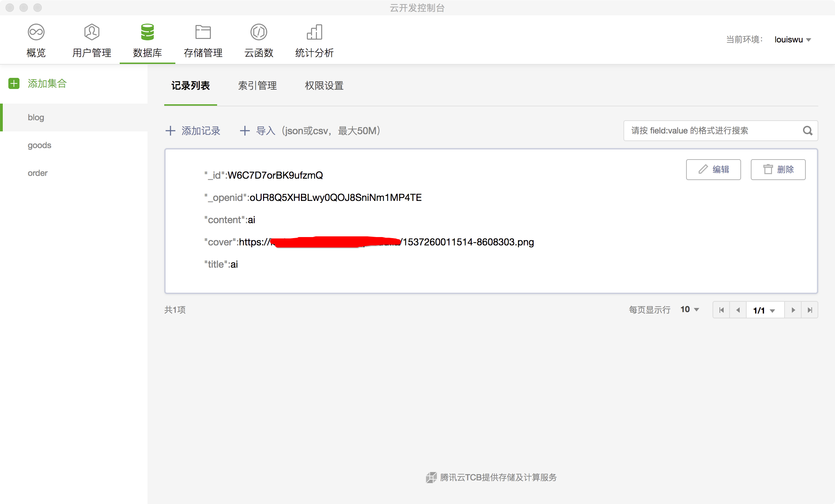Click 添加记录 add record link
The image size is (835, 504).
click(x=193, y=131)
